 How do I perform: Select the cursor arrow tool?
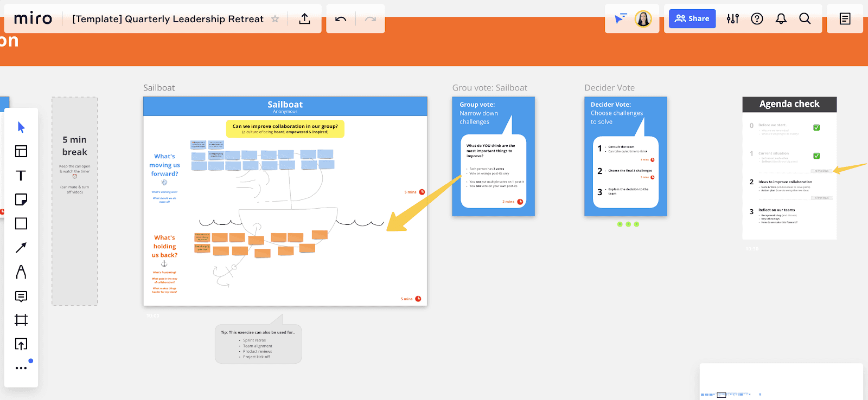(21, 127)
